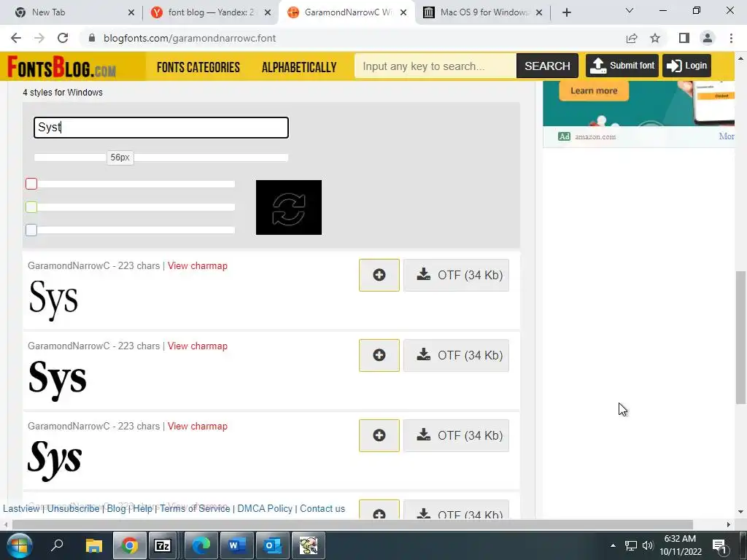Image resolution: width=747 pixels, height=560 pixels.
Task: Open File Explorer from the taskbar
Action: tap(94, 545)
